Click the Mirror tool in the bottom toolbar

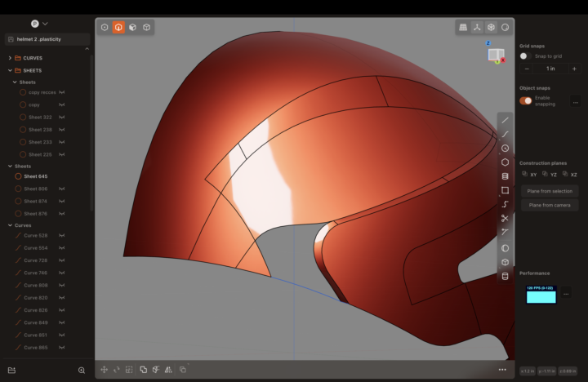pyautogui.click(x=168, y=370)
